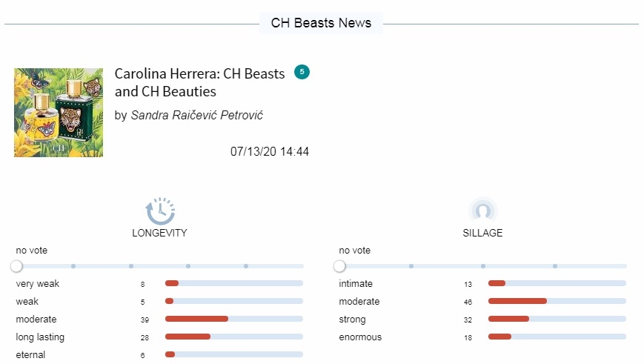Click the sillage slider no-vote handle
The image size is (644, 364).
click(339, 266)
